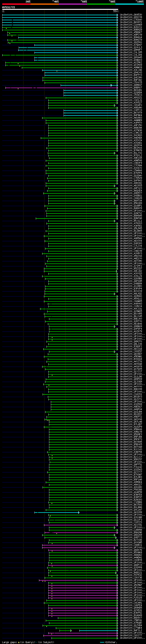Image resolution: width=146 pixels, height=644 pixels.
Task: Pick the UniRef100_B6BS21 label
Action: [x=131, y=572]
